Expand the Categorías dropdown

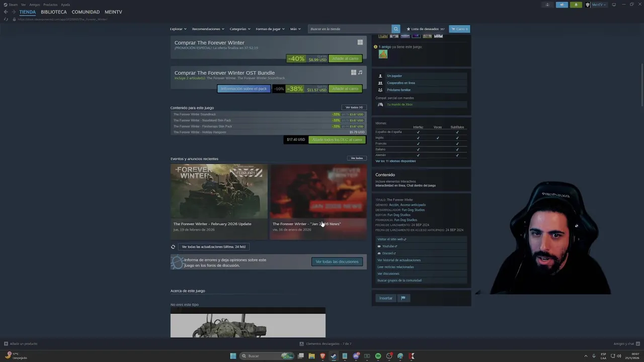coord(240,29)
